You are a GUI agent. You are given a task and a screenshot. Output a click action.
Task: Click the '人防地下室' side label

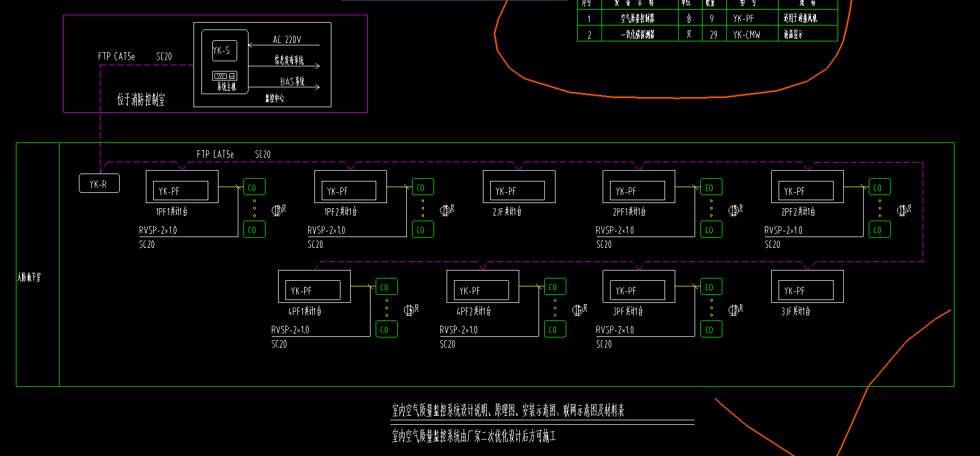(x=28, y=277)
